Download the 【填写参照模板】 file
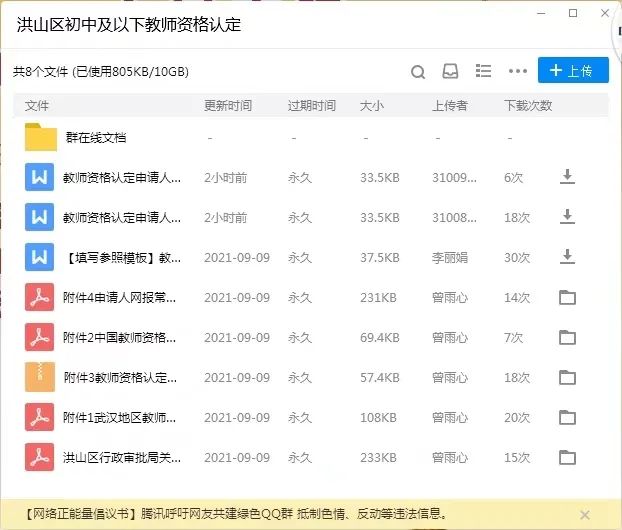This screenshot has height=530, width=622. tap(567, 257)
